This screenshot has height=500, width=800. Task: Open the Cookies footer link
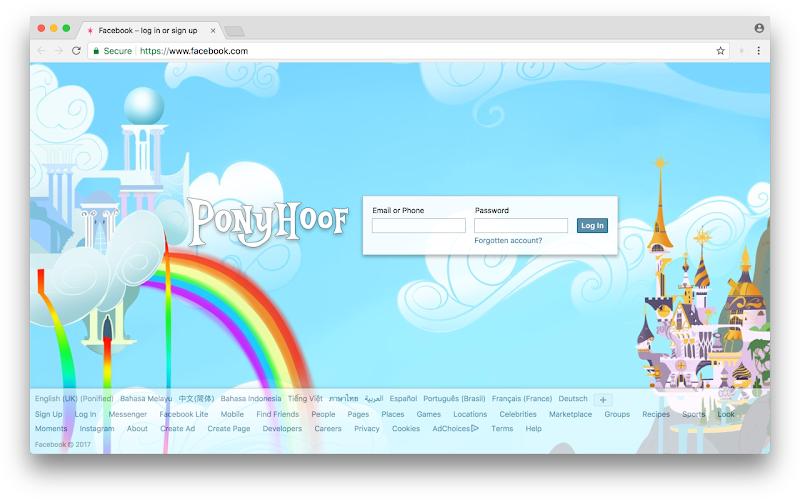pos(406,429)
